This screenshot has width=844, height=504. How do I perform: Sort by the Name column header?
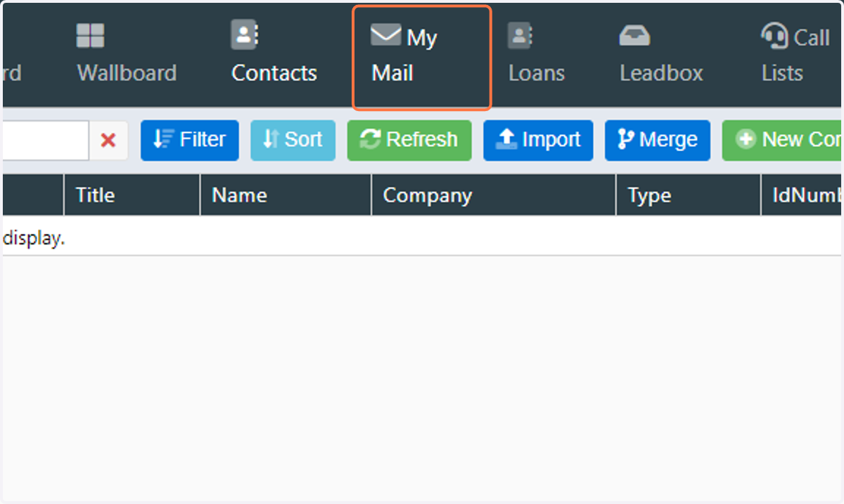[286, 195]
